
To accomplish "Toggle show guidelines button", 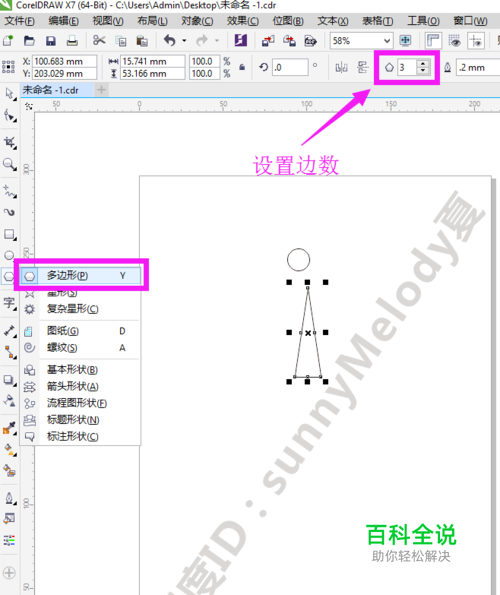I will click(476, 40).
